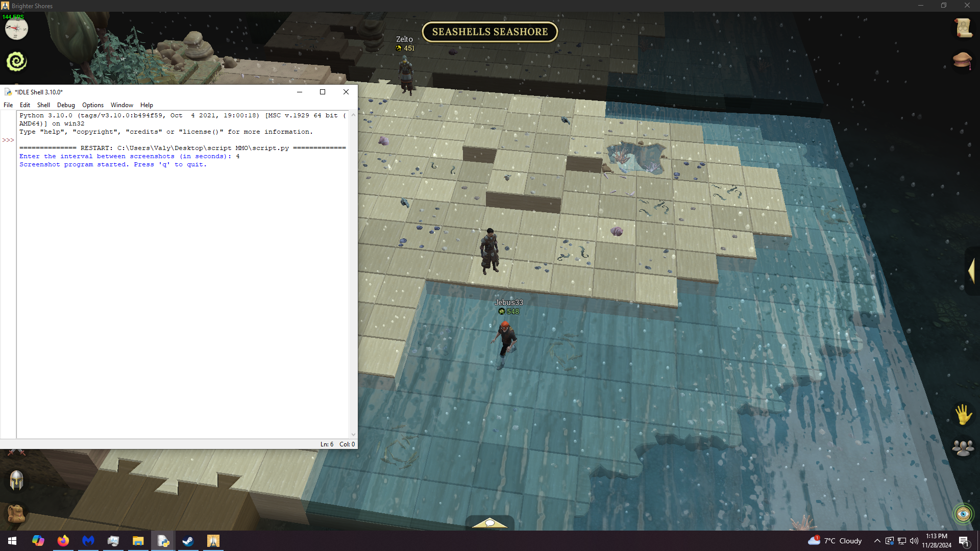This screenshot has width=980, height=551.
Task: Click the yellow hand interaction icon
Action: tap(963, 414)
